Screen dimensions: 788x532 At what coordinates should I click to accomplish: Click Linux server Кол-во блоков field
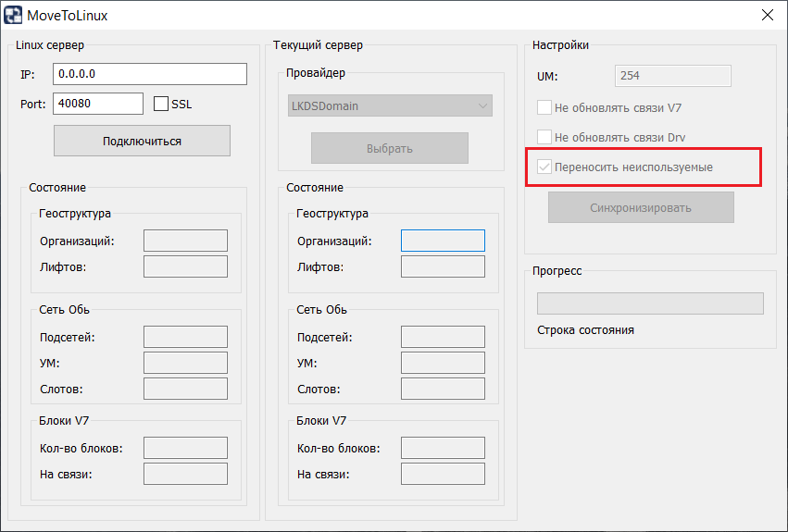coord(185,448)
